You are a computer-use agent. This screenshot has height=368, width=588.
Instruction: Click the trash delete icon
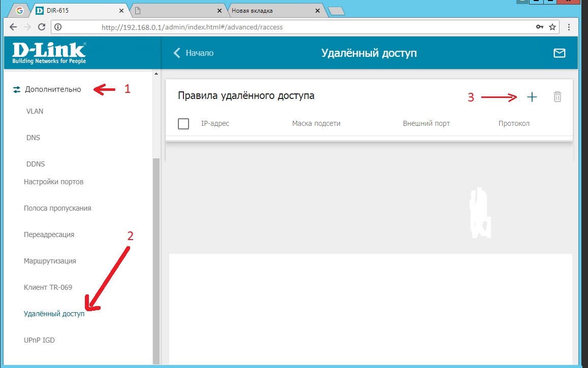[557, 97]
